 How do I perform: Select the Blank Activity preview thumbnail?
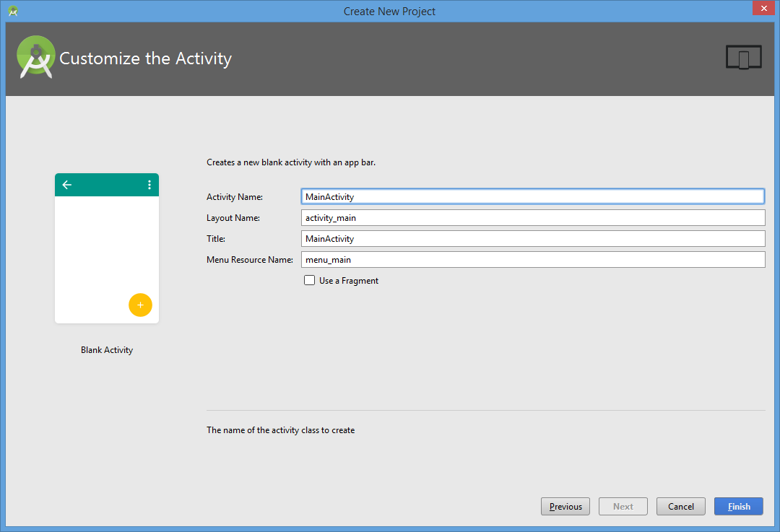coord(107,248)
